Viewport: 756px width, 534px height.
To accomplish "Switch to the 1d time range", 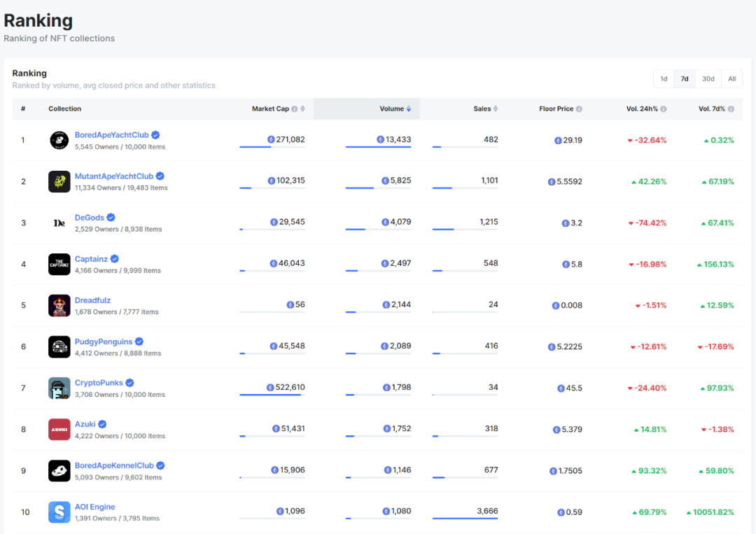I will [x=664, y=79].
